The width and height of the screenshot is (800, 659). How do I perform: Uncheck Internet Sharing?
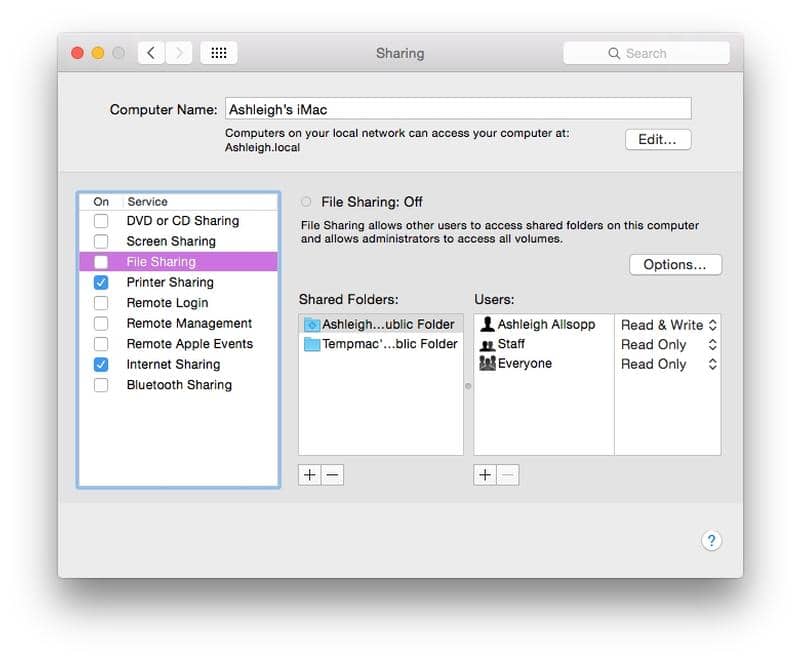point(100,364)
